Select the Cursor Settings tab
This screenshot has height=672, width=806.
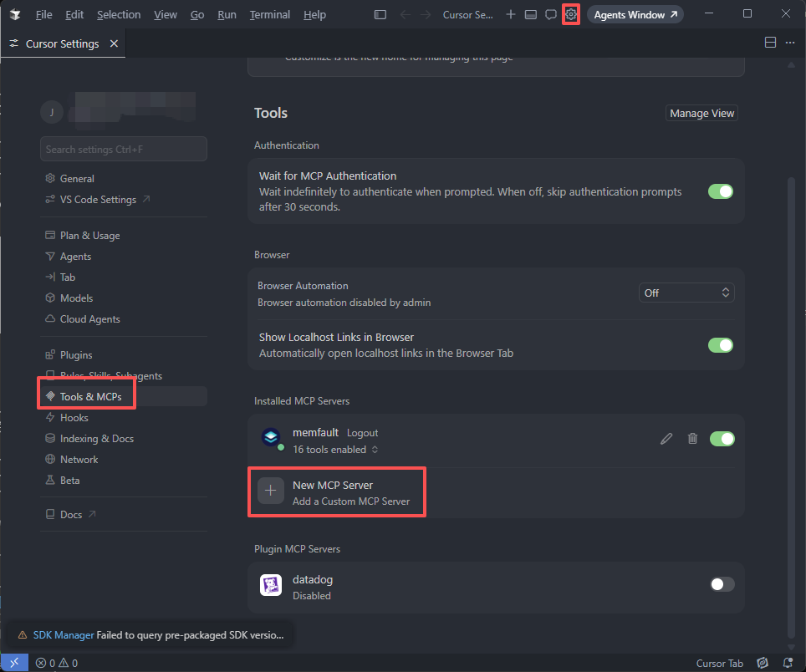click(x=62, y=43)
